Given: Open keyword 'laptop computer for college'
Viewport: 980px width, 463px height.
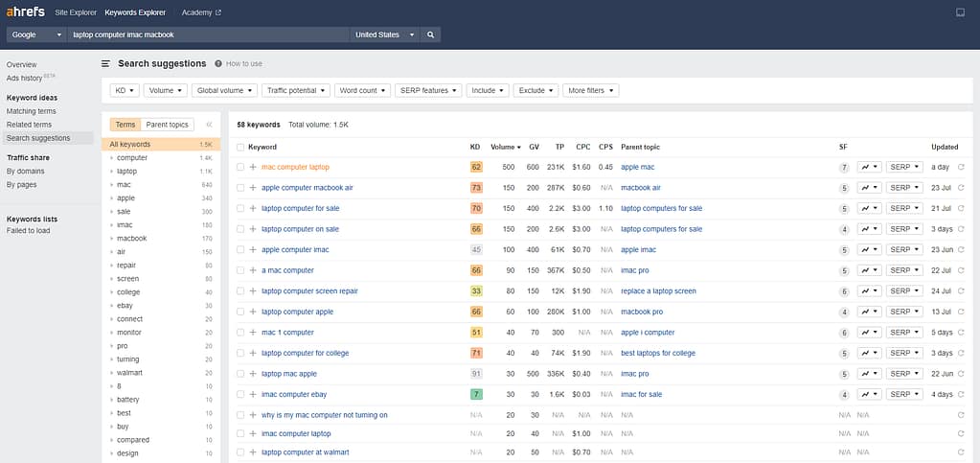Looking at the screenshot, I should [x=305, y=353].
